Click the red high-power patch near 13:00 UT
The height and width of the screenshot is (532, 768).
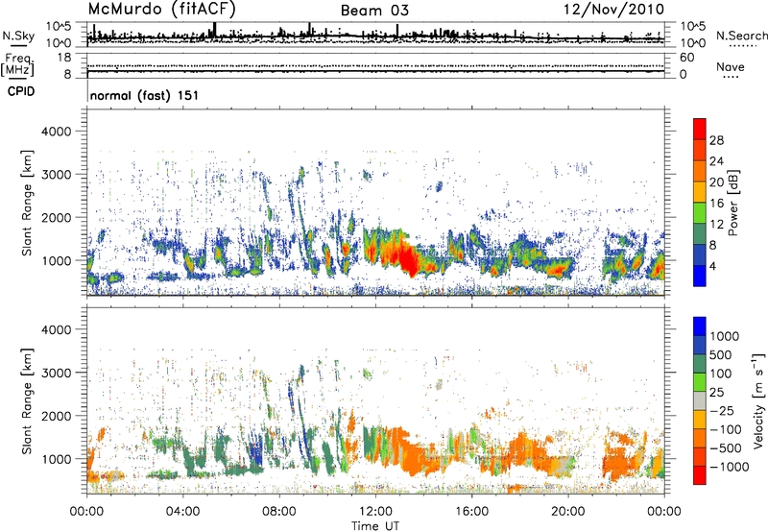pyautogui.click(x=406, y=257)
